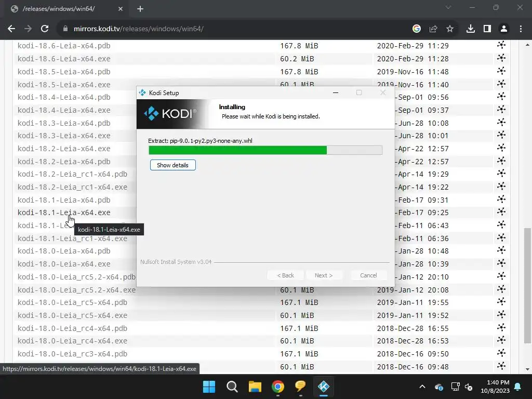
Task: Click the Kodi installation progress bar
Action: coord(265,150)
